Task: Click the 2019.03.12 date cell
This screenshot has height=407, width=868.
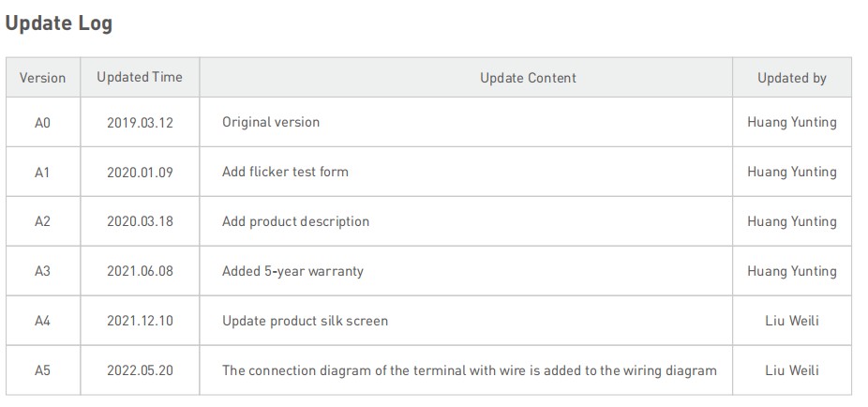Action: tap(140, 122)
